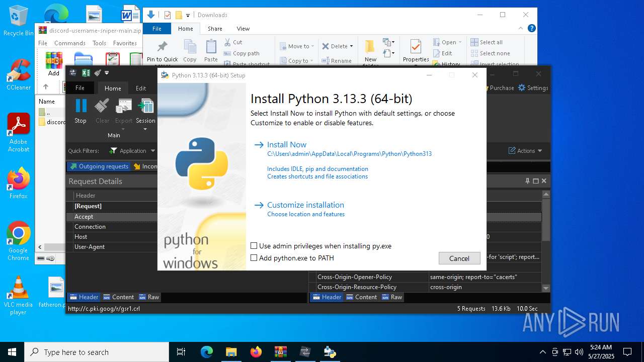Click the Excel export quick-access icon
The height and width of the screenshot is (362, 644).
86,73
